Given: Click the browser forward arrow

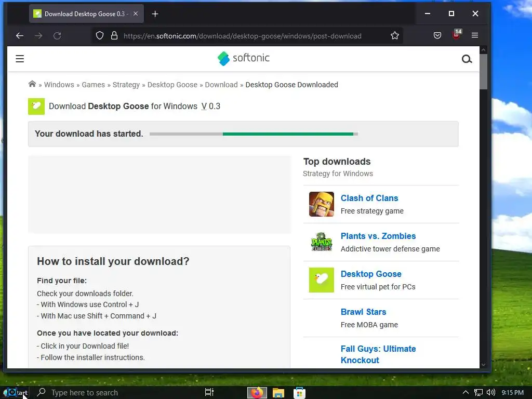Looking at the screenshot, I should [x=38, y=36].
